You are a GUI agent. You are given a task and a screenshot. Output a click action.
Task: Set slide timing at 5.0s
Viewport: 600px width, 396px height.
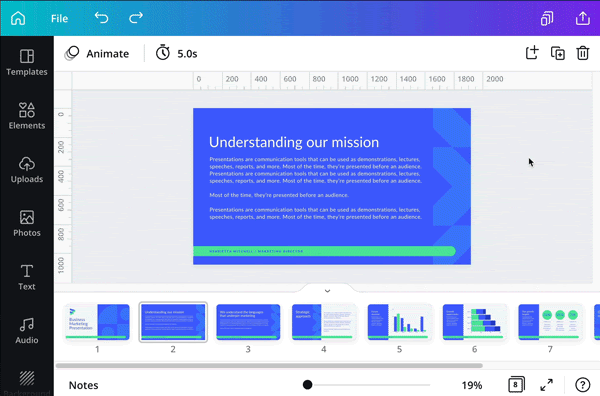(x=176, y=54)
